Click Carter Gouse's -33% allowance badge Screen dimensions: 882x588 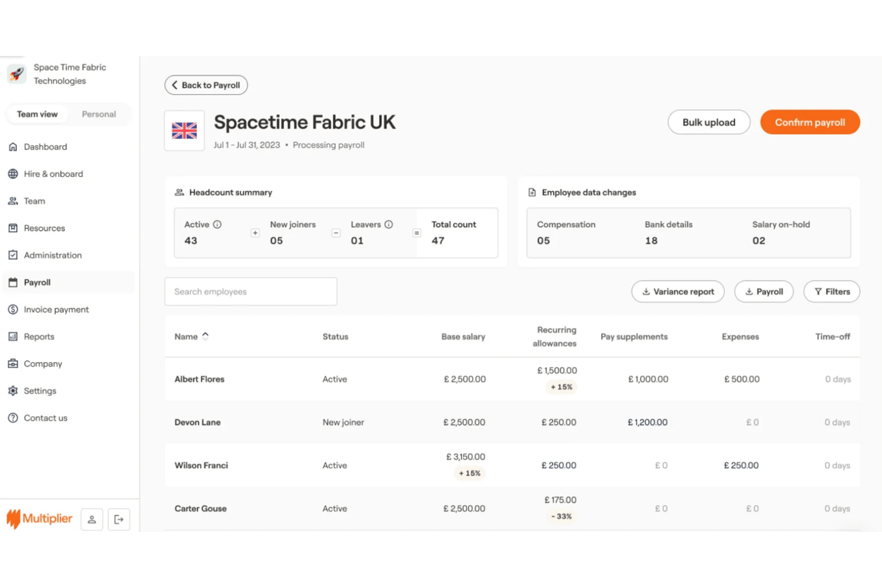coord(561,517)
